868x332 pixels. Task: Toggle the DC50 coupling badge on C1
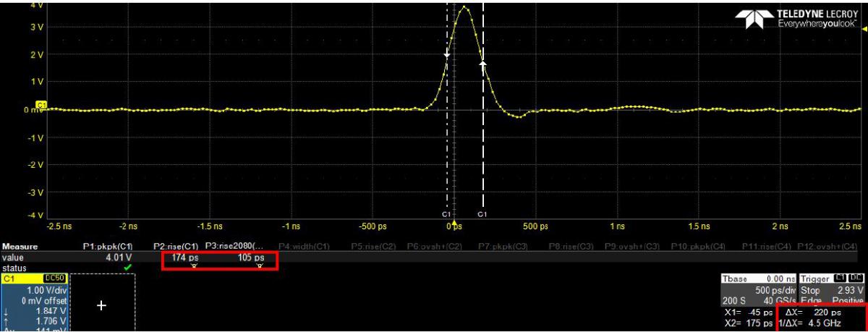click(x=54, y=278)
